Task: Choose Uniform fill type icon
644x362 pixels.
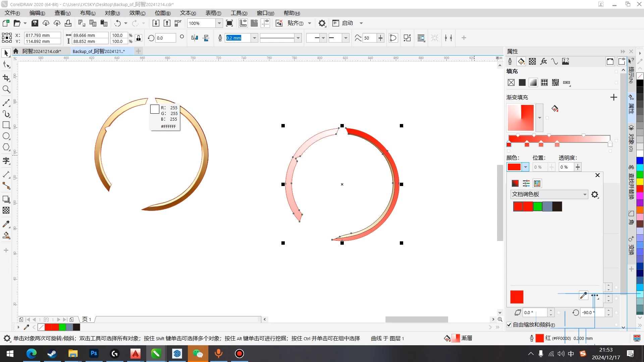Action: pos(522,82)
